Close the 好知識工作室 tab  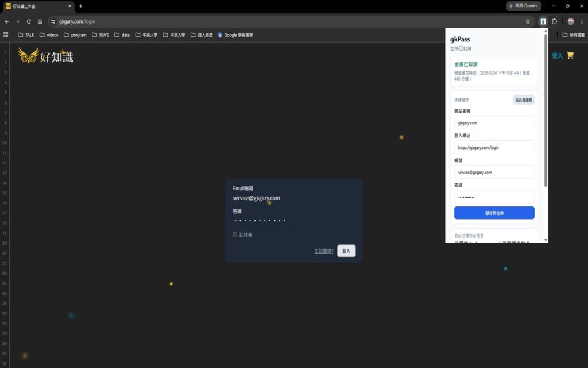[x=69, y=6]
